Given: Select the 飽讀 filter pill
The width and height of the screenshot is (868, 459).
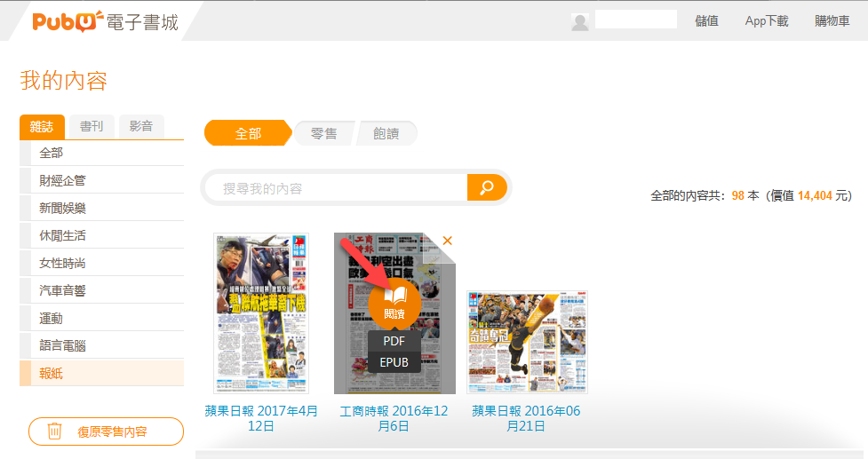Looking at the screenshot, I should (386, 133).
